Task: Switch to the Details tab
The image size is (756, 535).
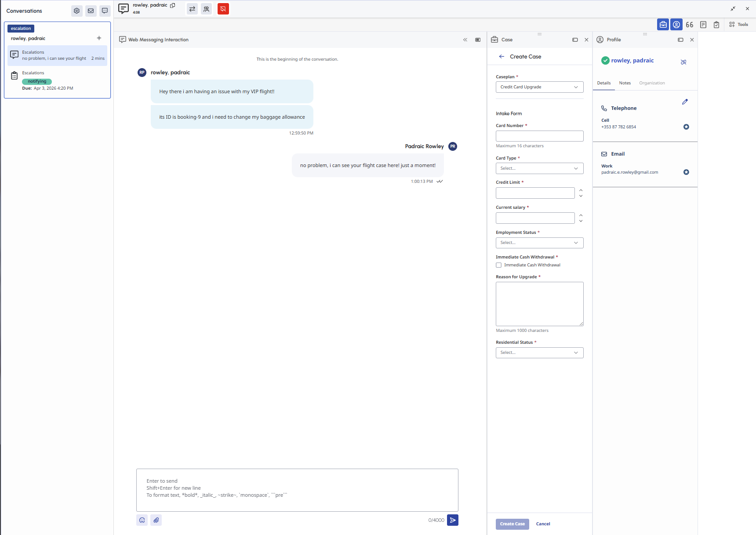Action: point(603,83)
